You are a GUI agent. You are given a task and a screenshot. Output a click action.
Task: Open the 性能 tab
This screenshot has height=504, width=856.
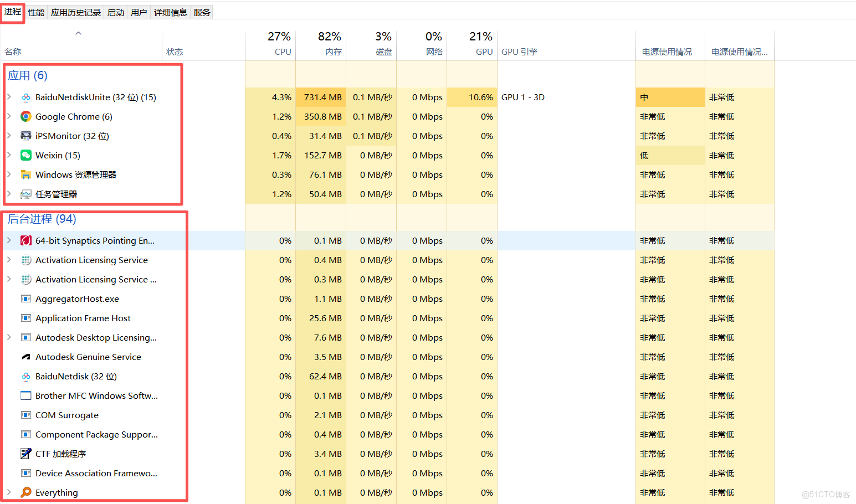pyautogui.click(x=36, y=12)
